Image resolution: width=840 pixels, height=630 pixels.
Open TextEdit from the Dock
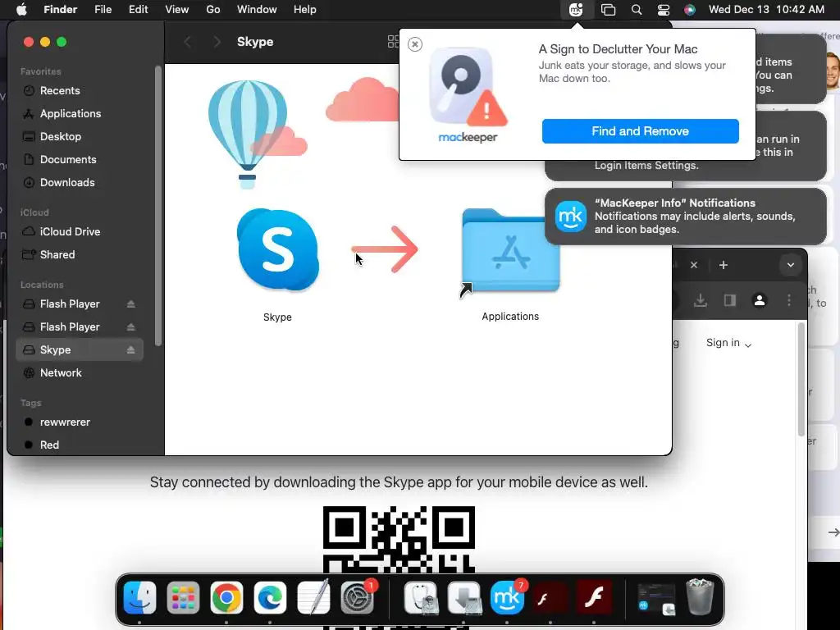coord(313,597)
